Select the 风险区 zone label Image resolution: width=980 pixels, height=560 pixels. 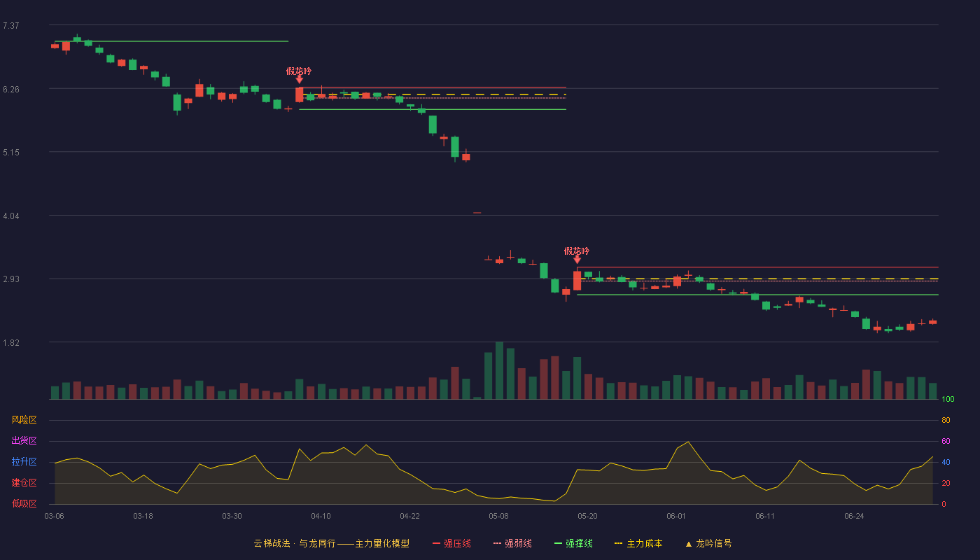(x=24, y=420)
